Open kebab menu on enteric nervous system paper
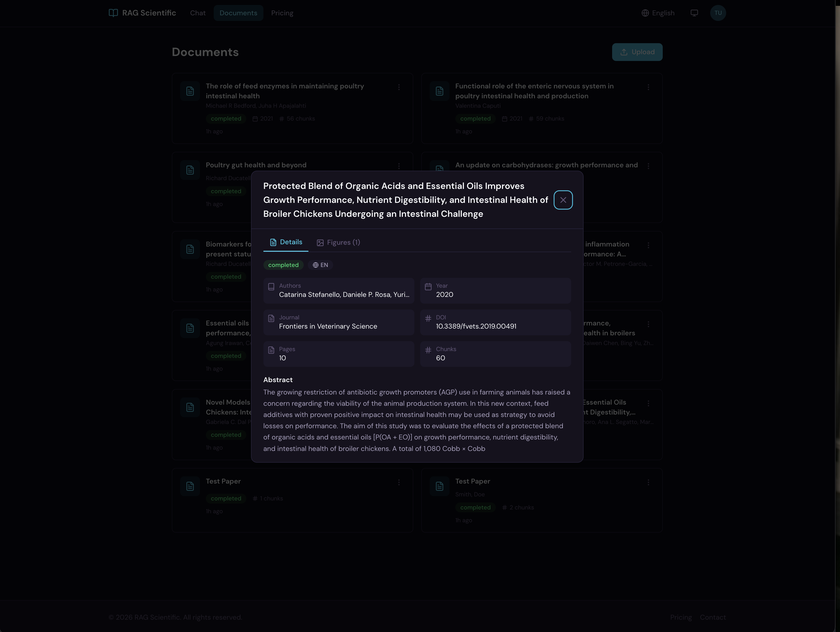The height and width of the screenshot is (632, 840). [x=648, y=87]
